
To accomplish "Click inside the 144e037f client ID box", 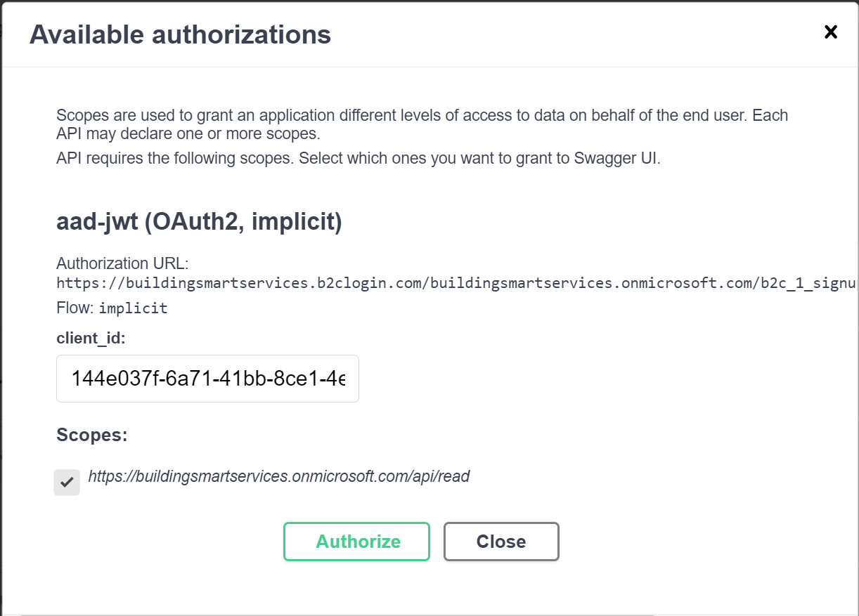I will click(x=207, y=379).
